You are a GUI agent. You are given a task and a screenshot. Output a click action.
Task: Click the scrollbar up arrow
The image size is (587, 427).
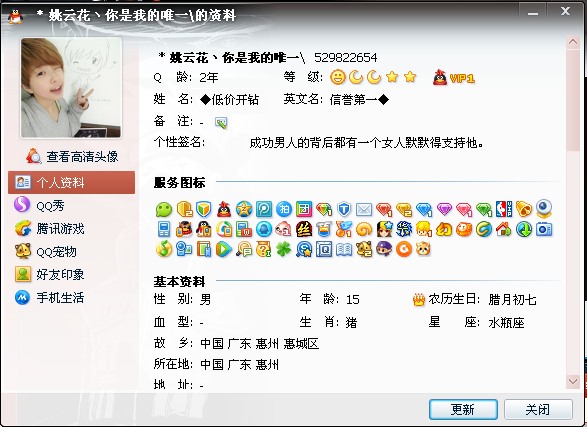pyautogui.click(x=573, y=42)
